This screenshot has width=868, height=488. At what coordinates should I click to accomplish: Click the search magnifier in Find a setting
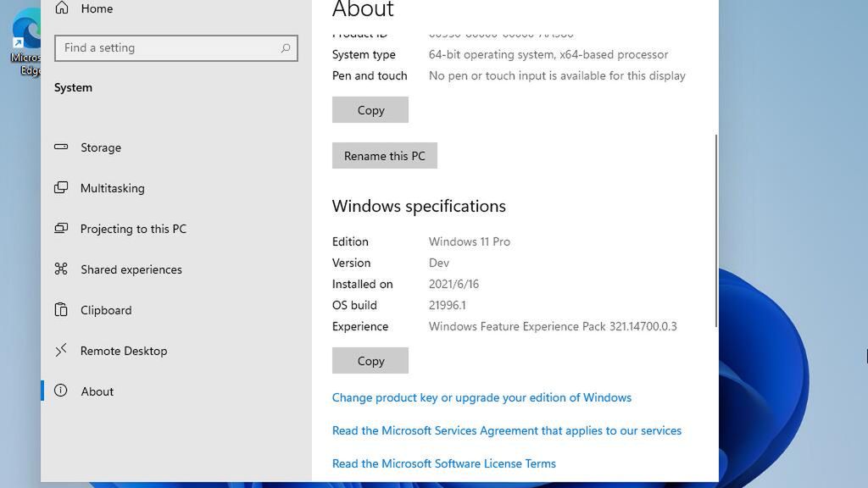[286, 48]
